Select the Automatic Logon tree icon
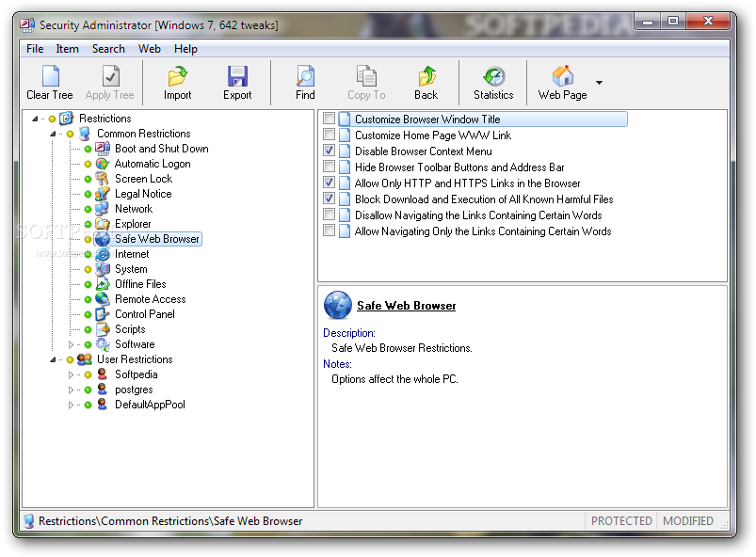This screenshot has height=557, width=756. (103, 164)
